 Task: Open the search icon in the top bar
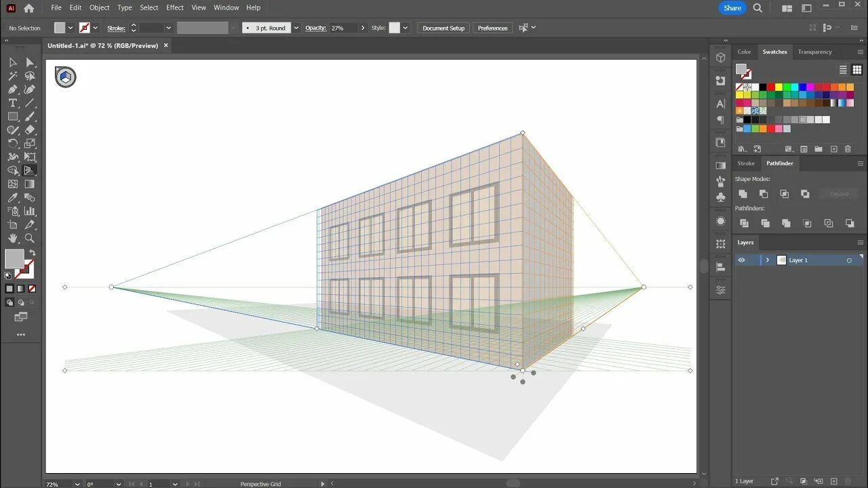tap(758, 8)
